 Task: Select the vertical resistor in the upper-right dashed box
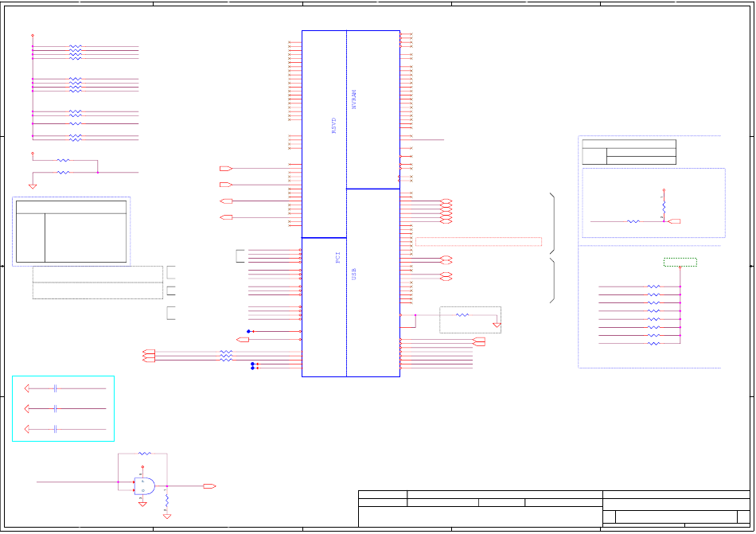[664, 207]
